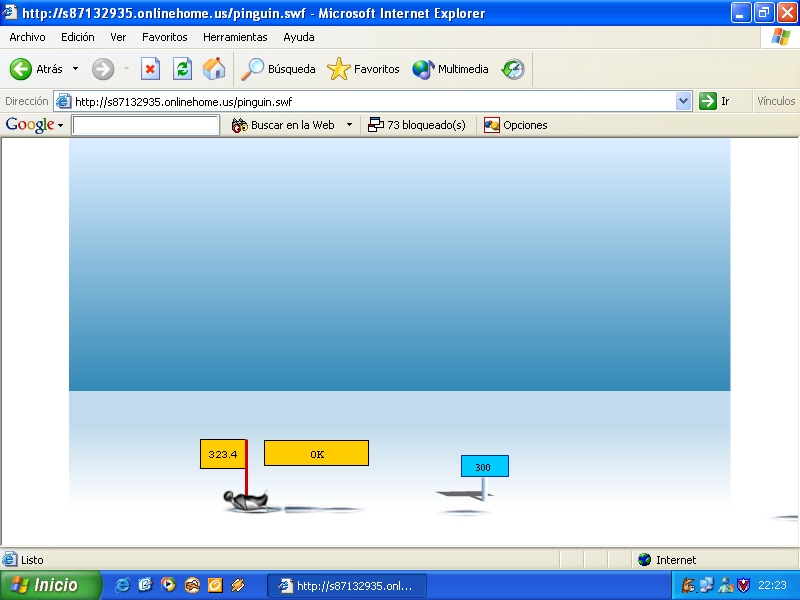Open the Edición menu
The width and height of the screenshot is (800, 600).
[x=78, y=37]
